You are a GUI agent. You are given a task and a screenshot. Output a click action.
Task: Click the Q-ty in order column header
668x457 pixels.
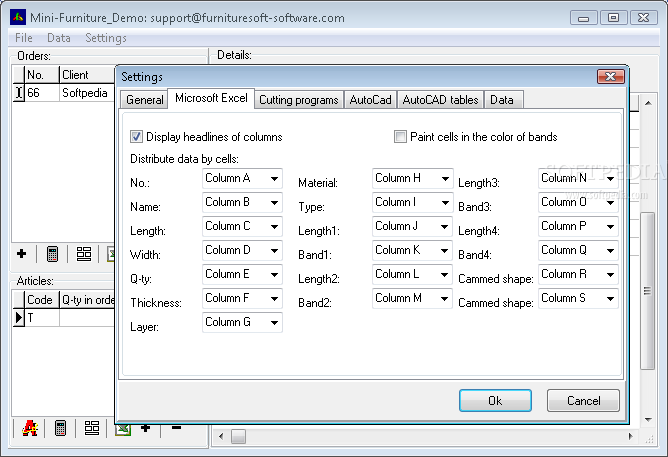pos(87,299)
